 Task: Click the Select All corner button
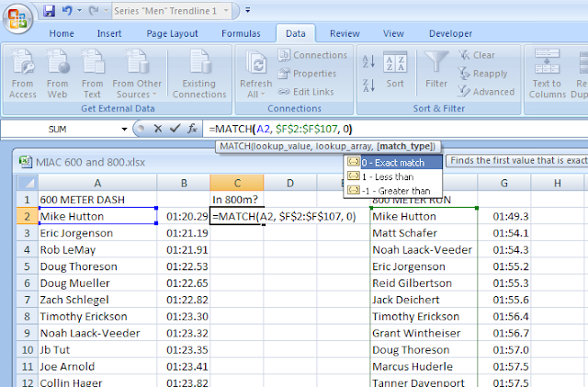coord(28,183)
